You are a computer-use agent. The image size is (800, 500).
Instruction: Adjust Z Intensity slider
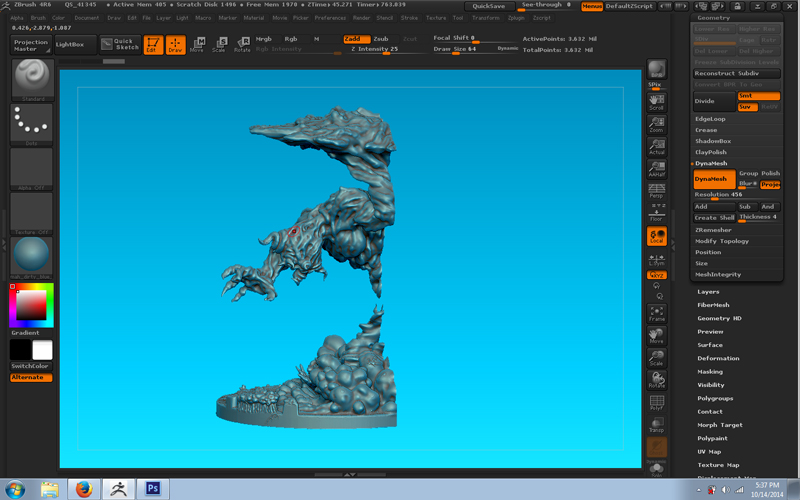[386, 49]
